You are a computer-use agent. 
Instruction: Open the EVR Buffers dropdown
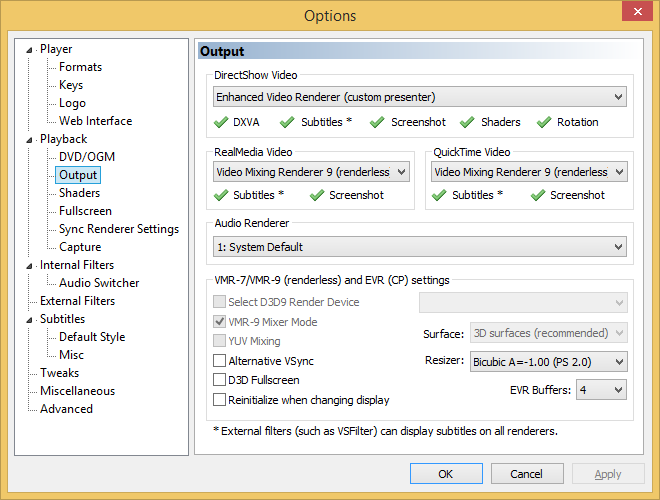[x=601, y=390]
